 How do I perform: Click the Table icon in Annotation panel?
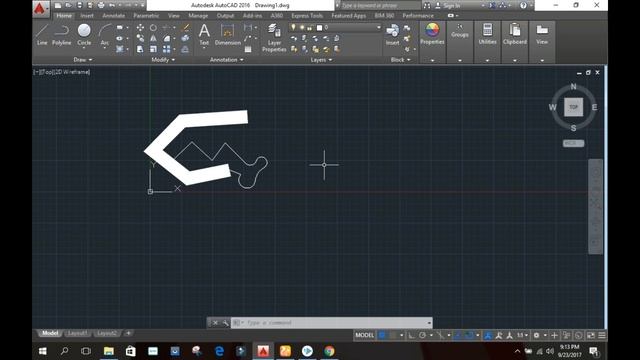(x=248, y=49)
